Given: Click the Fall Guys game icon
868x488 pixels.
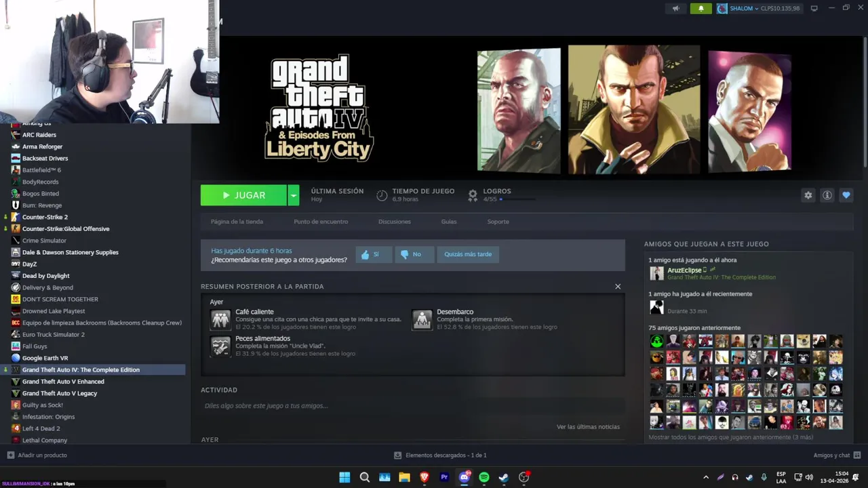Looking at the screenshot, I should click(x=16, y=346).
